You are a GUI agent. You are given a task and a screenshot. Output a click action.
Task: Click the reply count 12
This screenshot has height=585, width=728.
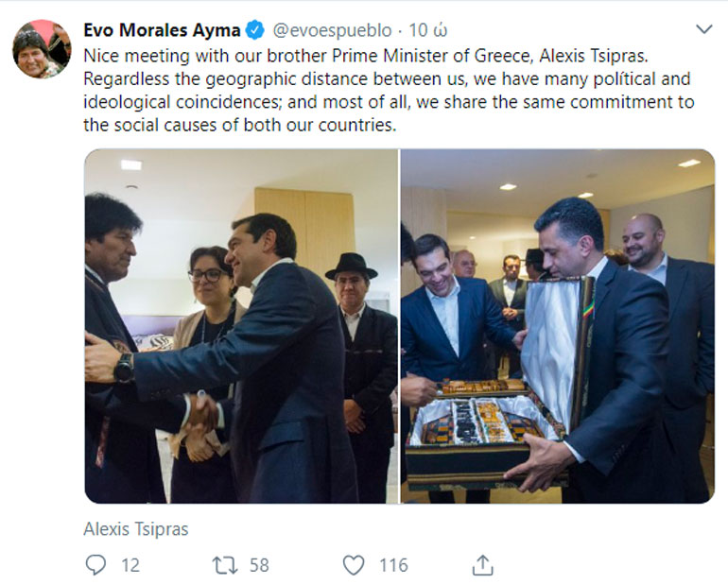[130, 564]
